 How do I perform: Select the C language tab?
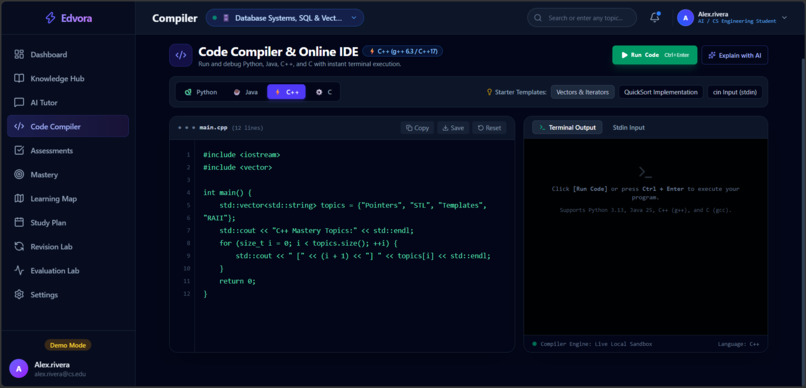tap(324, 92)
